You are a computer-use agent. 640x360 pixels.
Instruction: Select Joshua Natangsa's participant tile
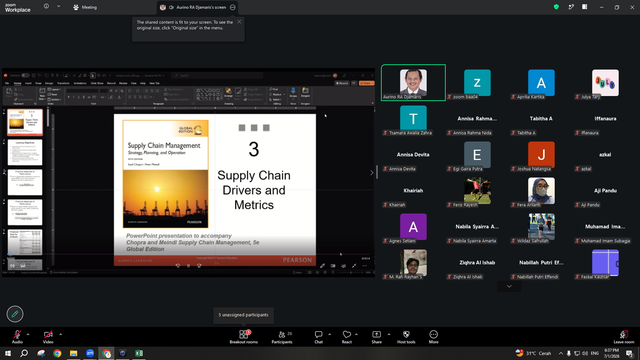[541, 155]
